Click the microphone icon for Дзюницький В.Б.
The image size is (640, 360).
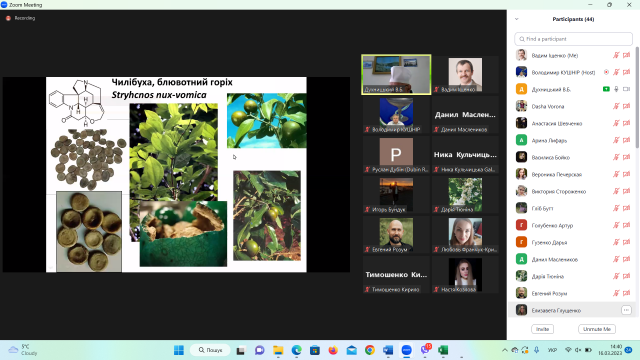pyautogui.click(x=616, y=89)
